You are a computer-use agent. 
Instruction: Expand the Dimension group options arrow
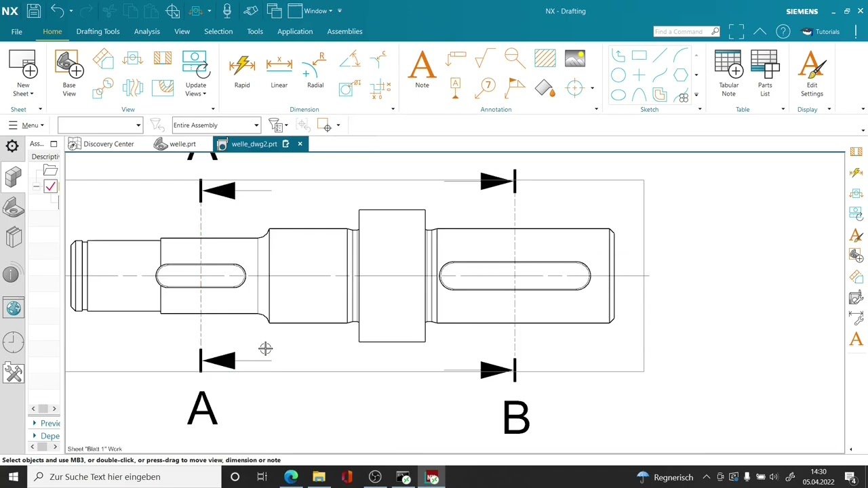[393, 109]
